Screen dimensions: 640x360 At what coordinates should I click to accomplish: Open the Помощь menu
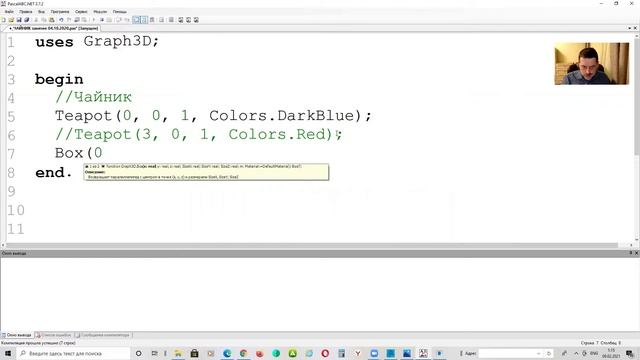(x=120, y=11)
